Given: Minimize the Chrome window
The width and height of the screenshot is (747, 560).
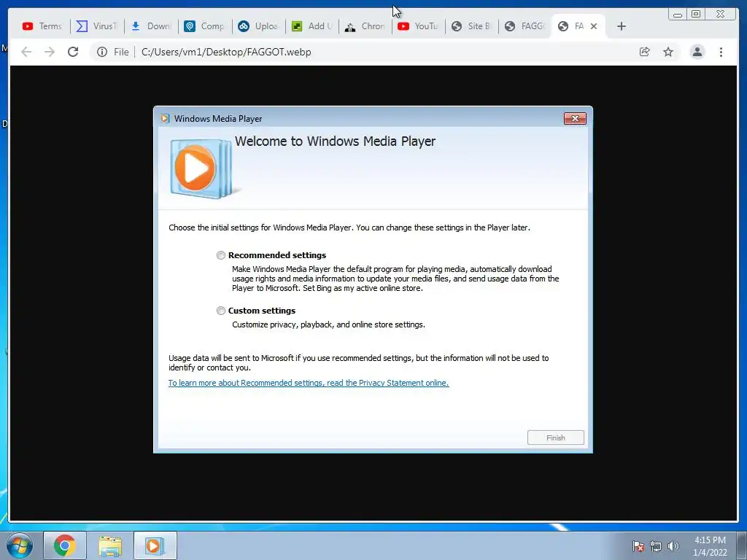Looking at the screenshot, I should pyautogui.click(x=678, y=15).
